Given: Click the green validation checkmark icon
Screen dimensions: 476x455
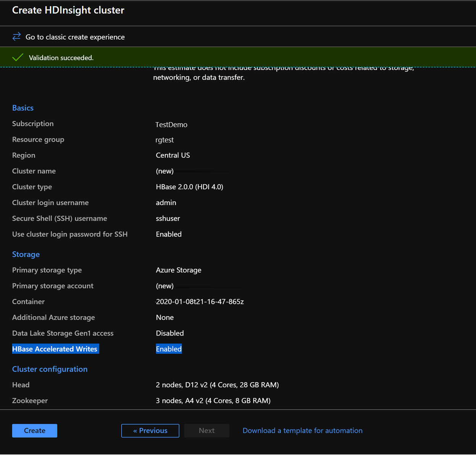Looking at the screenshot, I should (18, 57).
